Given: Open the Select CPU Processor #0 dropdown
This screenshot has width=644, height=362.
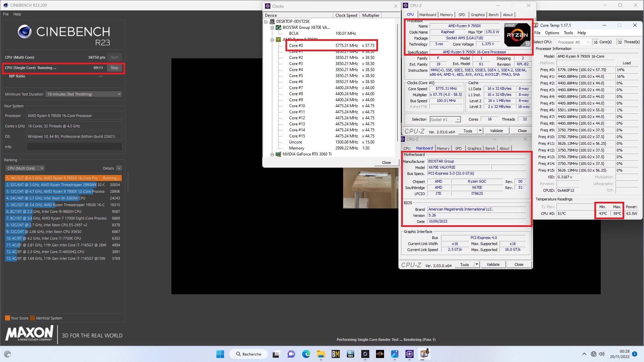Looking at the screenshot, I should click(574, 42).
